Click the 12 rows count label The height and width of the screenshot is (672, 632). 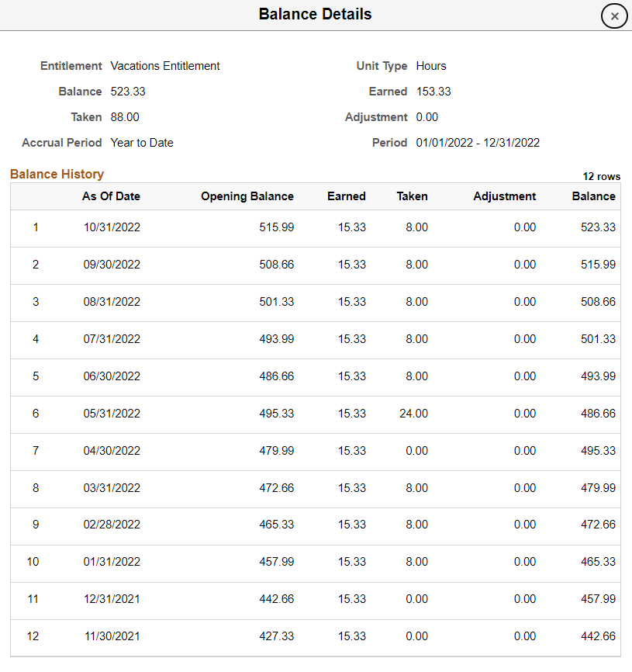[601, 176]
